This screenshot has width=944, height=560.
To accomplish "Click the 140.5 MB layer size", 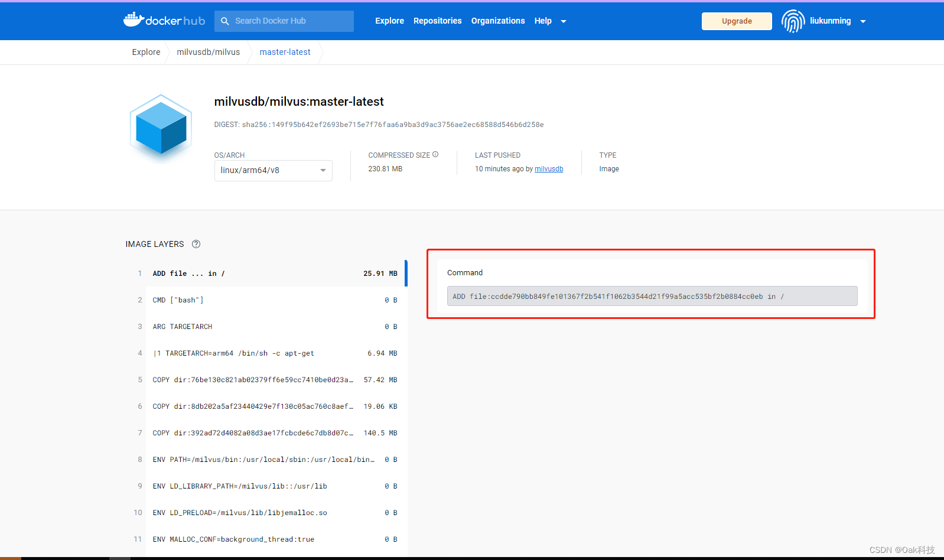I will click(x=380, y=433).
